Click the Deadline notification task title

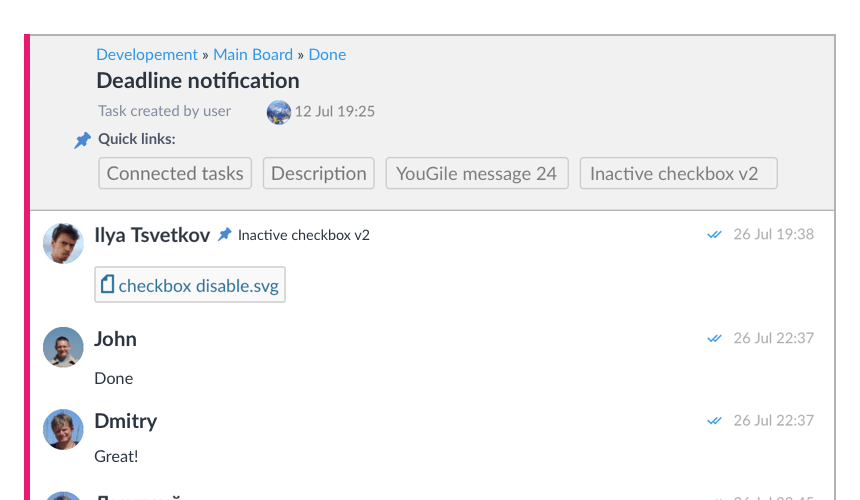tap(198, 81)
